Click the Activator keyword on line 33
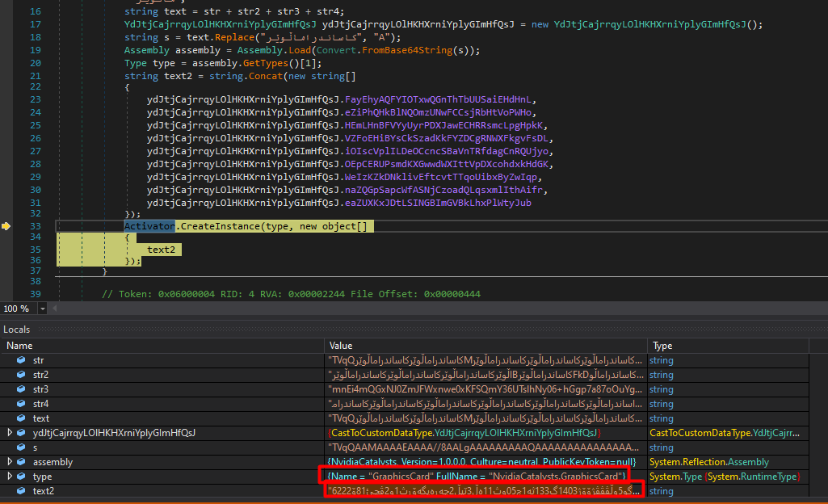This screenshot has width=828, height=504. [x=149, y=226]
